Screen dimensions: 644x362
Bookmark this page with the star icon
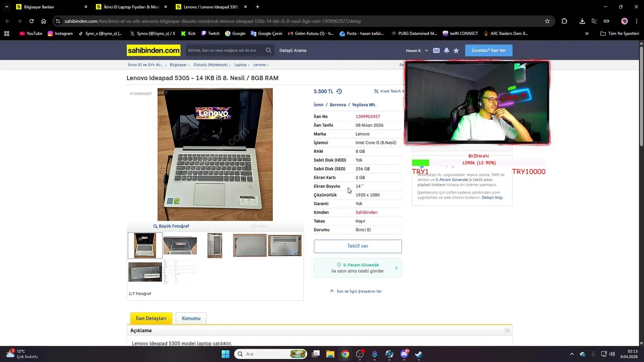point(547,21)
